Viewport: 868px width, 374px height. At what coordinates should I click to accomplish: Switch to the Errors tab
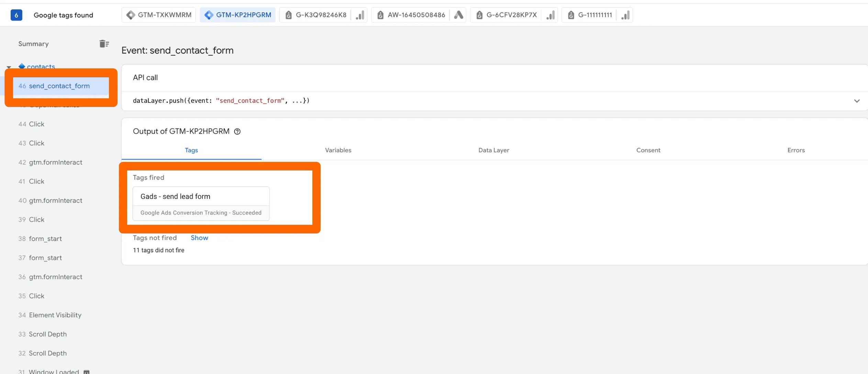(796, 150)
